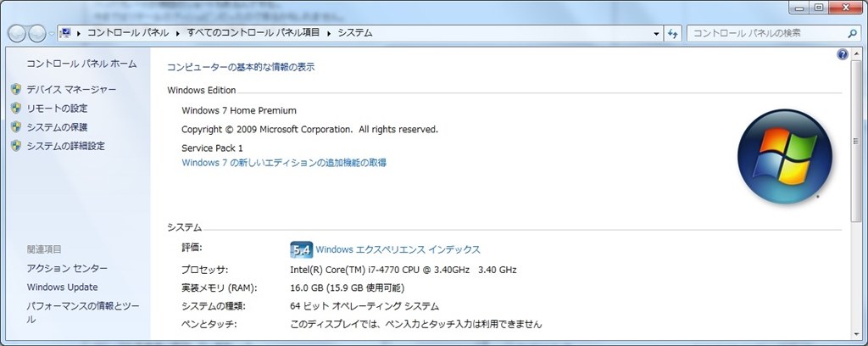
Task: Open Windows エクスペリエンス インデックス link
Action: (398, 249)
